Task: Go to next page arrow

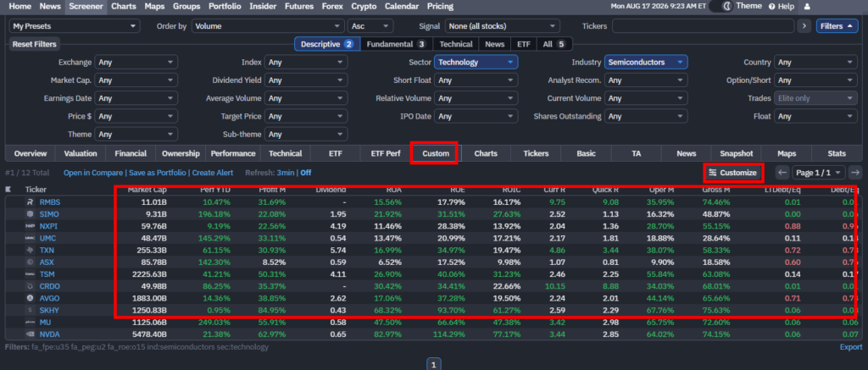Action: click(x=855, y=173)
